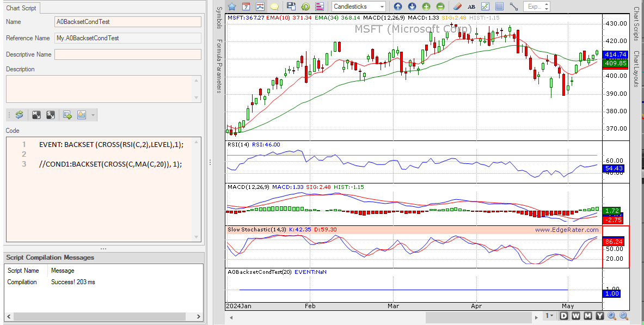
Task: Open the Chart Scripts side tab
Action: [x=636, y=24]
